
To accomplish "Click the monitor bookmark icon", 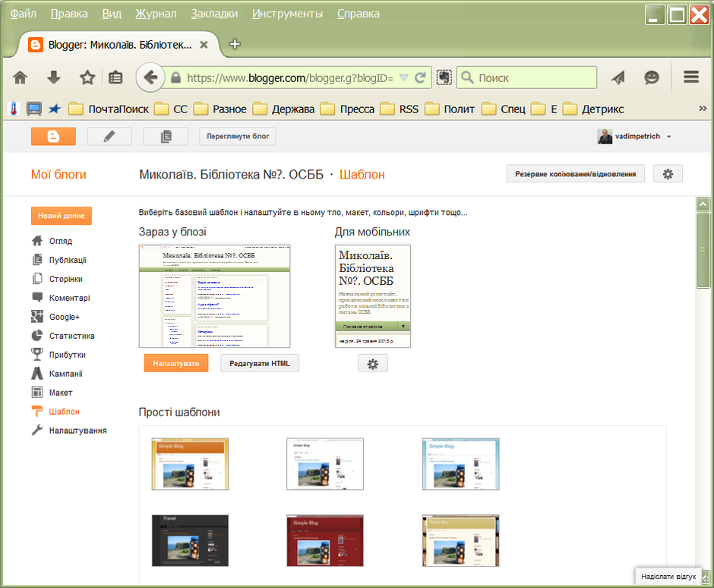I will click(33, 109).
